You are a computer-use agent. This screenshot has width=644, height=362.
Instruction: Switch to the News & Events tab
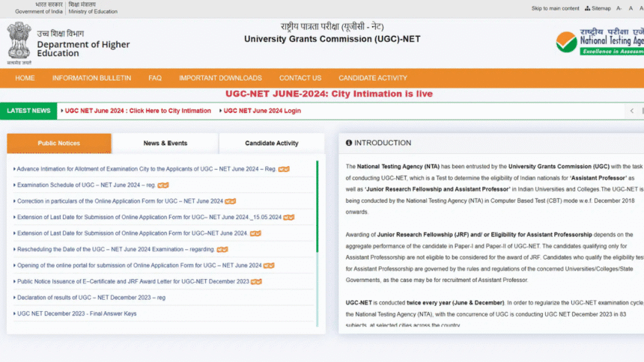pyautogui.click(x=165, y=143)
